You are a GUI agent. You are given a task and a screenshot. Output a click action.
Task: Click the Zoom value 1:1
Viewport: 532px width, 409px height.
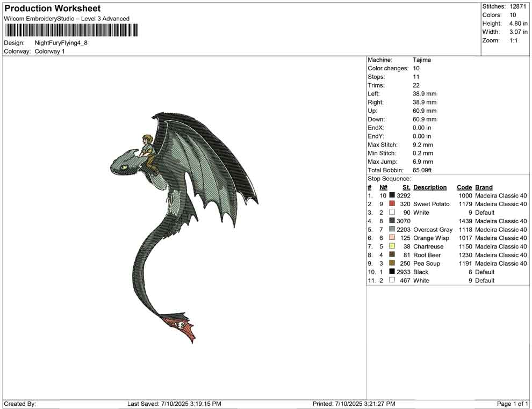point(513,40)
